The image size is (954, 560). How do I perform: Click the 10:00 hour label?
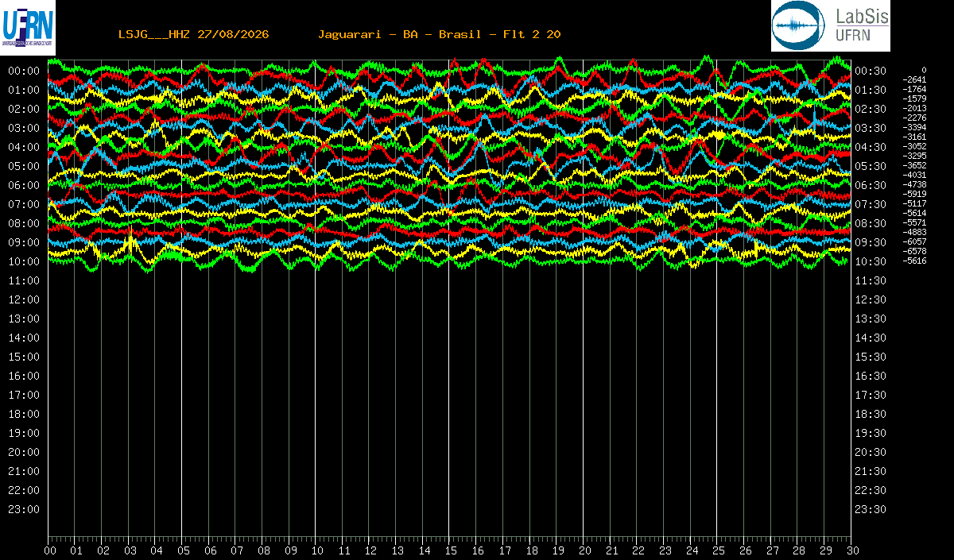tap(24, 261)
